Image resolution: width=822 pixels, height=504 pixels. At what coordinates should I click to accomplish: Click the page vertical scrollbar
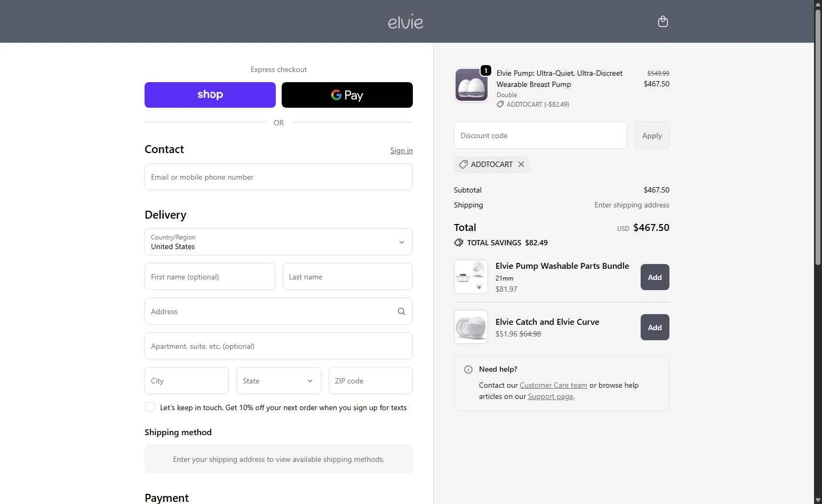pos(818,138)
